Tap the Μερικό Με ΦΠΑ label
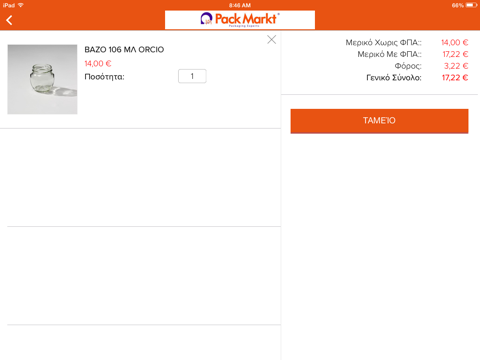 pyautogui.click(x=389, y=54)
